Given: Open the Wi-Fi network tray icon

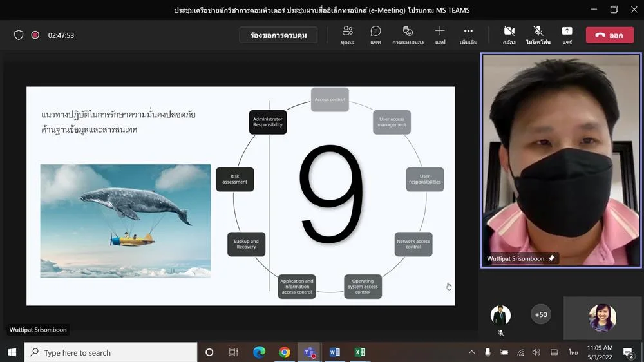Looking at the screenshot, I should (520, 352).
